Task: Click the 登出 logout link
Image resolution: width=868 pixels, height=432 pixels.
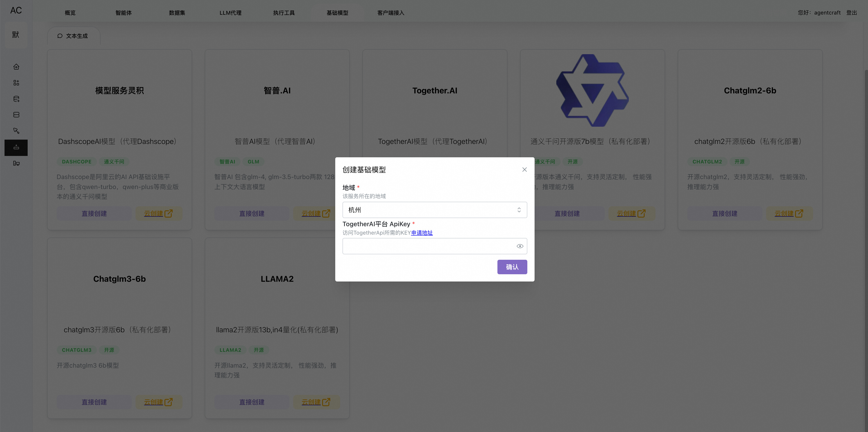Action: tap(851, 12)
